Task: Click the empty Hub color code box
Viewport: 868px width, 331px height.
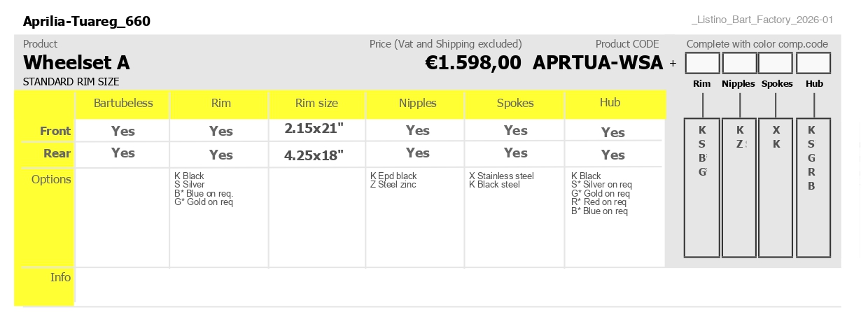Action: coord(813,63)
